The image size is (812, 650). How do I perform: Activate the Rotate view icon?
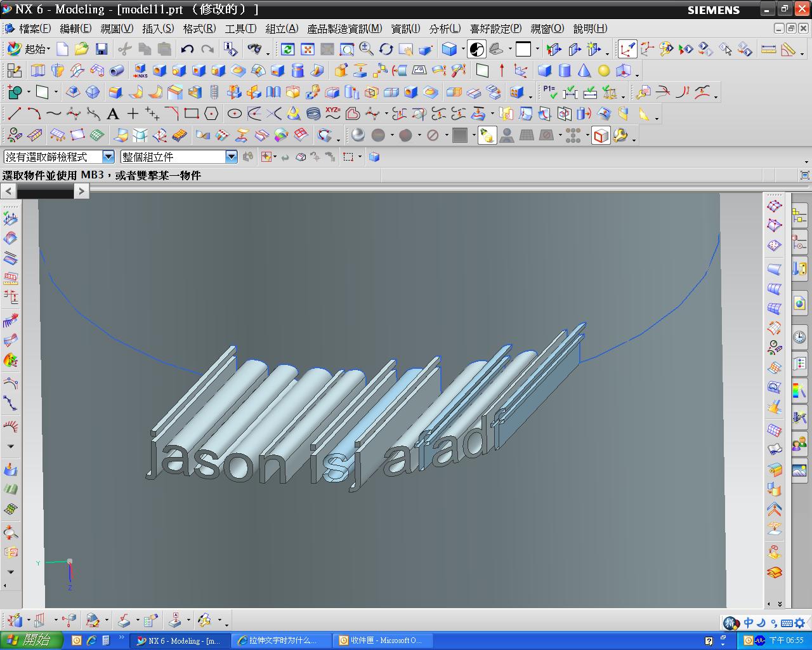tap(386, 50)
